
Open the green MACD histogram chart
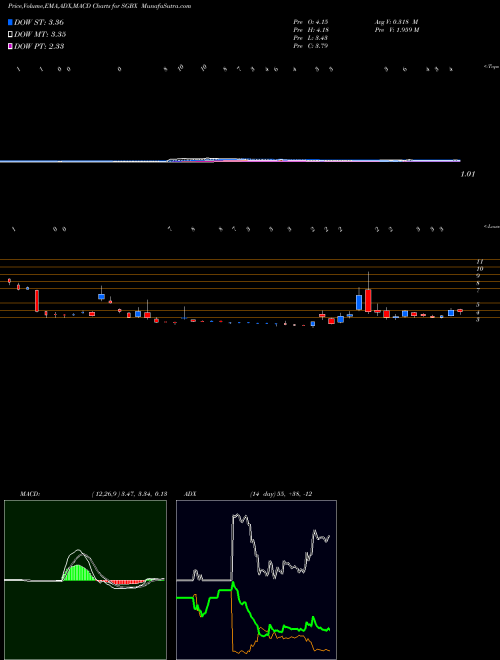pyautogui.click(x=85, y=580)
